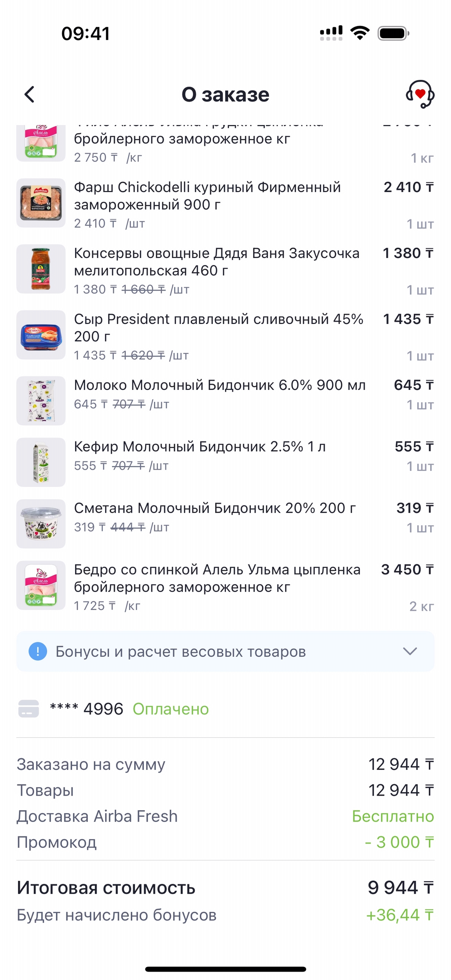Open President cheese product image
This screenshot has width=451, height=980.
41,335
